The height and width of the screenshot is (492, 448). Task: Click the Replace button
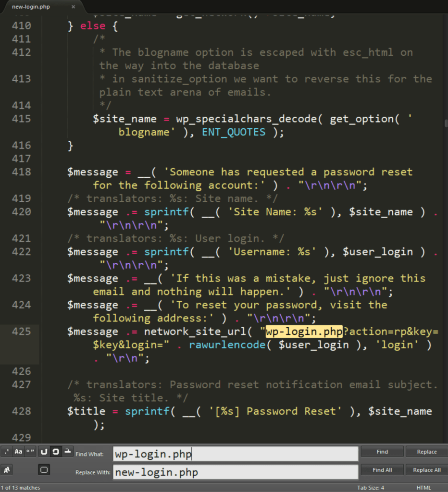[x=426, y=452]
